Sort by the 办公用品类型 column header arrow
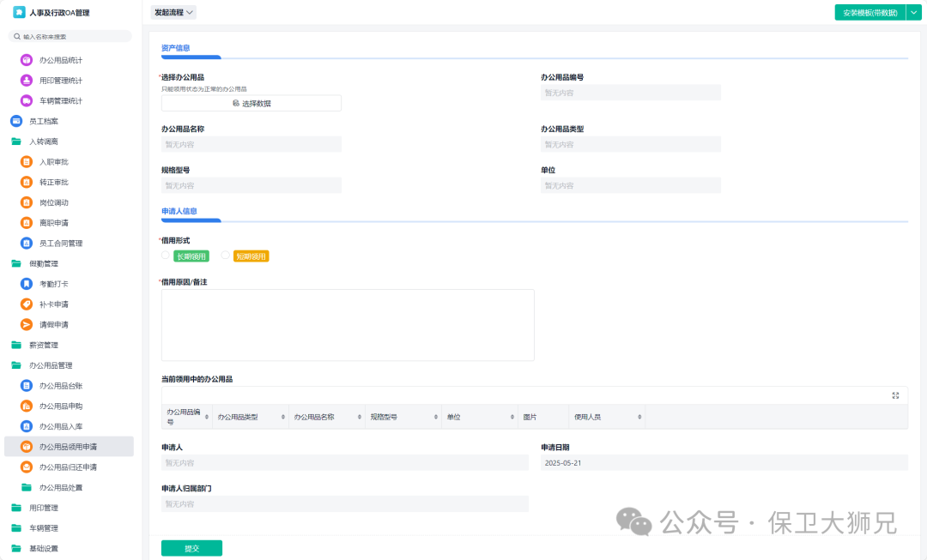Viewport: 927px width, 560px height. coord(282,417)
